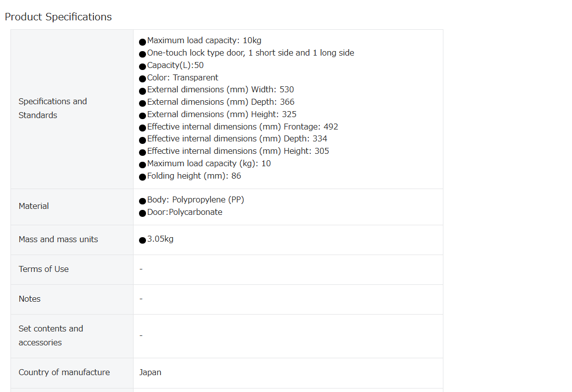572x392 pixels.
Task: Click External dimensions Height: 325
Action: click(221, 115)
